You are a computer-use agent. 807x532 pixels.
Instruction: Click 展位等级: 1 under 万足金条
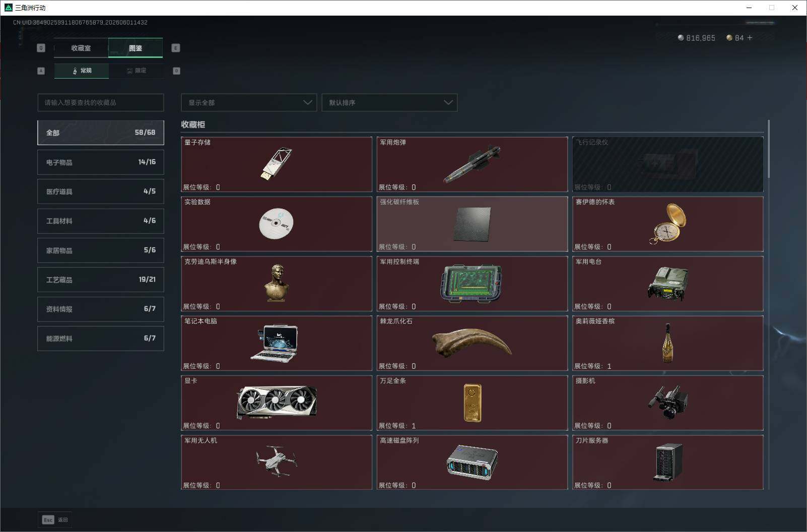pyautogui.click(x=397, y=426)
